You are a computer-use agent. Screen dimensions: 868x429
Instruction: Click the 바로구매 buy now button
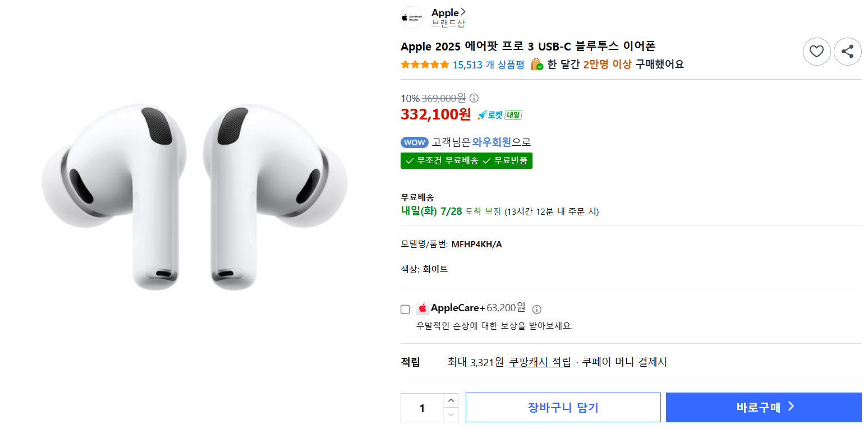(x=764, y=407)
